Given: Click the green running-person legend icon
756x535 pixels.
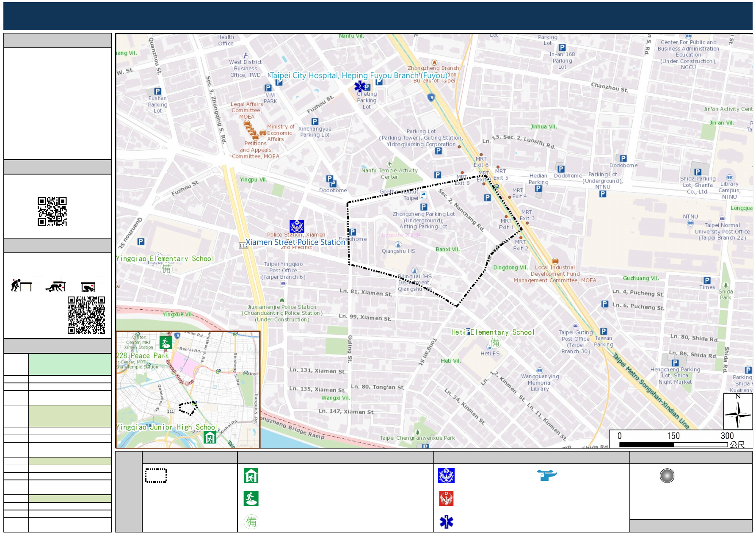Looking at the screenshot, I should (251, 499).
